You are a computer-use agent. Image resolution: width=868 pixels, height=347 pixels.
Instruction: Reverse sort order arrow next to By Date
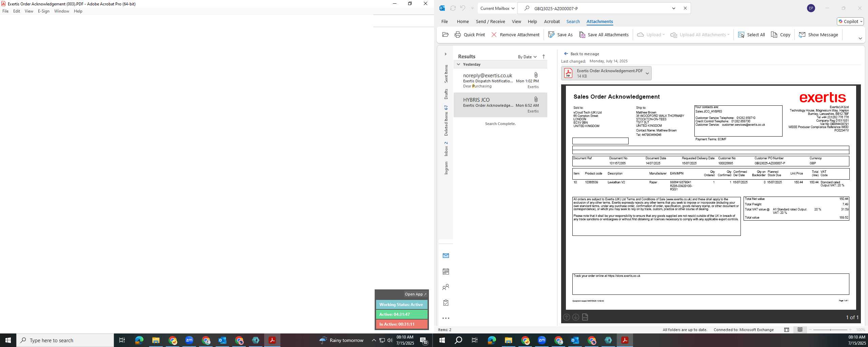tap(544, 57)
